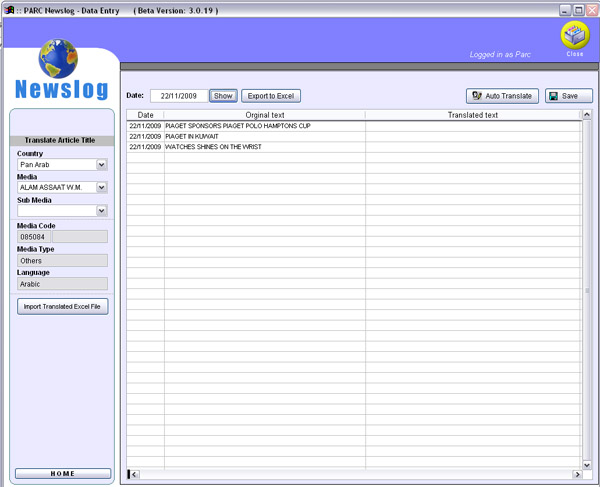Click the Media Type field Others
The height and width of the screenshot is (487, 600).
(x=62, y=261)
